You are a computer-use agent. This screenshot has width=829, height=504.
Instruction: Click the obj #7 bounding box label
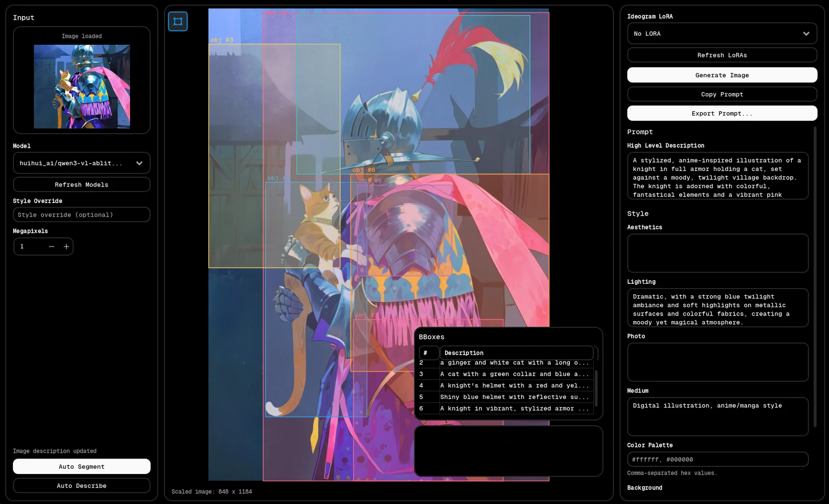366,315
